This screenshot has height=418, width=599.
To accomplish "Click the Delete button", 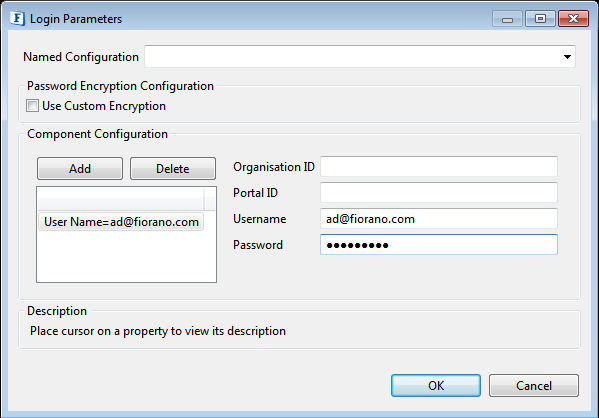I will tap(173, 168).
